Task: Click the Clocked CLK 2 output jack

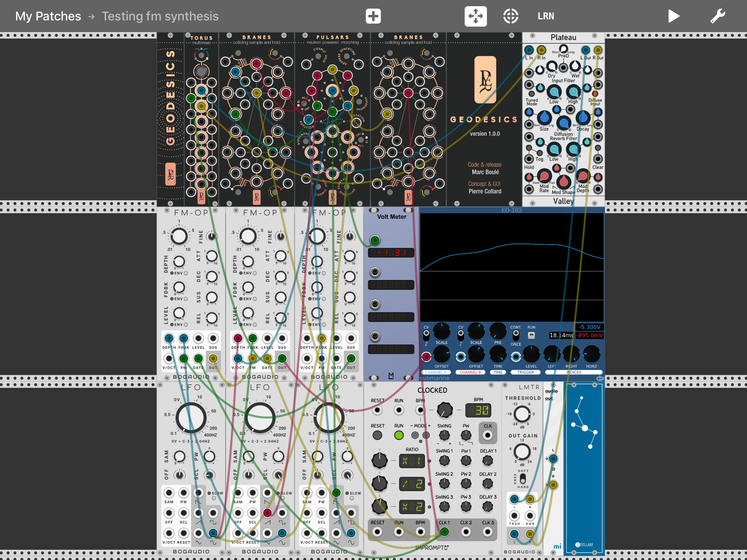Action: tap(466, 532)
